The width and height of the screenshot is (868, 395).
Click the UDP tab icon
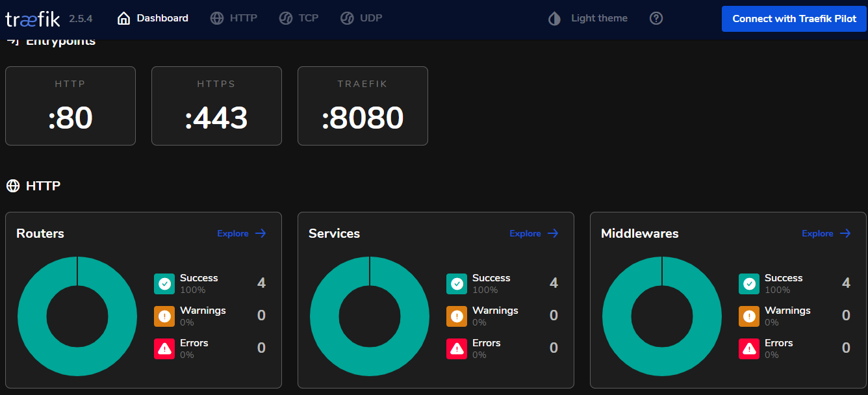(x=347, y=18)
